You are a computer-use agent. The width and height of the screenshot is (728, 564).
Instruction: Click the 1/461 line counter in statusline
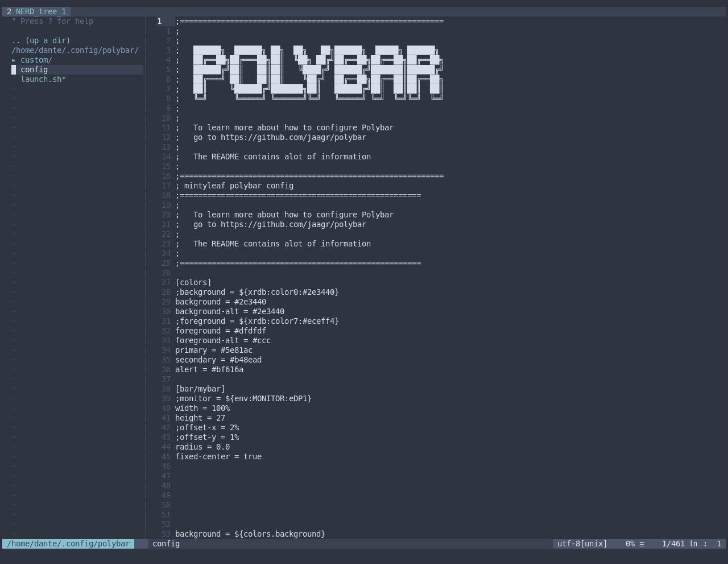(x=673, y=544)
